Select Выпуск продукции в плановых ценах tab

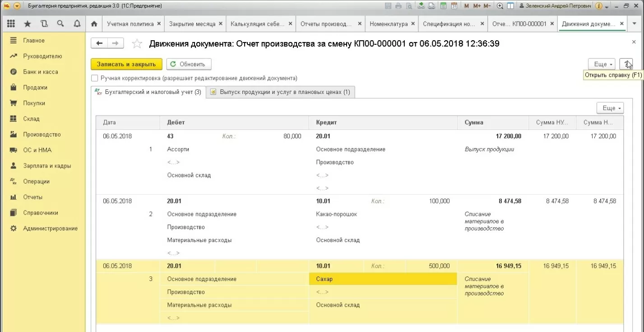tap(281, 92)
